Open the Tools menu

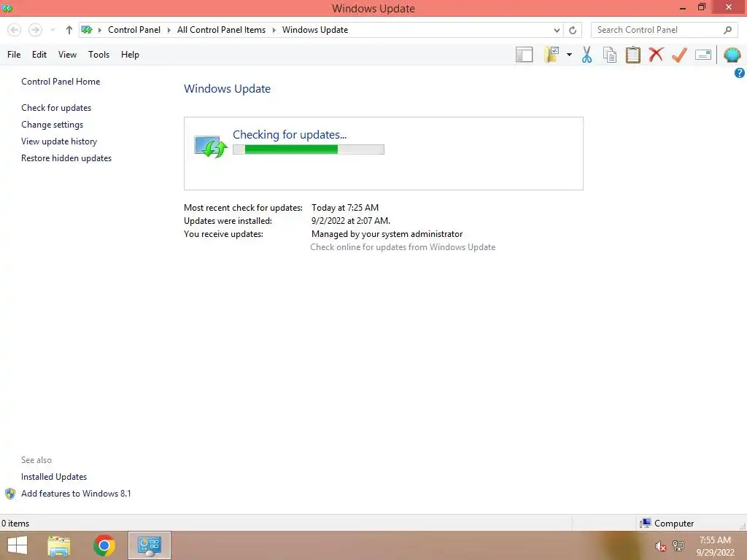(x=98, y=55)
